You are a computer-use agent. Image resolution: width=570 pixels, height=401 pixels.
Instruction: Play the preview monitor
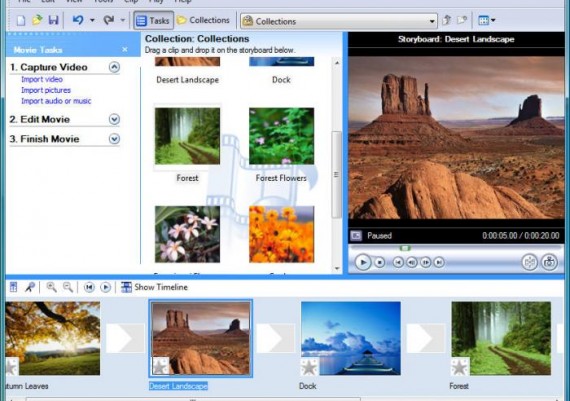coord(362,262)
